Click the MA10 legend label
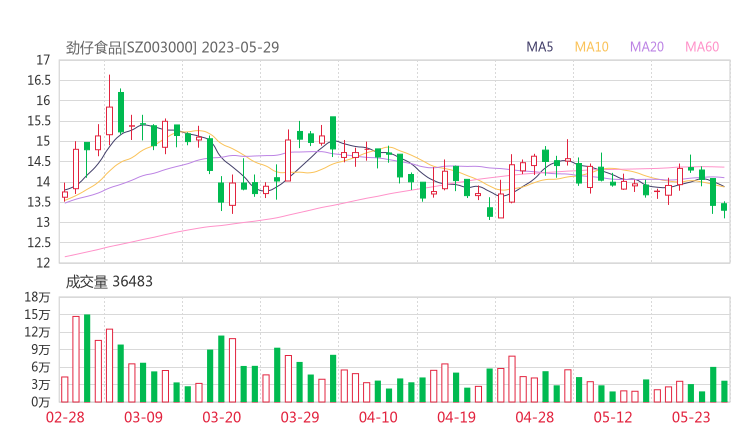Image resolution: width=740 pixels, height=440 pixels. [x=591, y=47]
